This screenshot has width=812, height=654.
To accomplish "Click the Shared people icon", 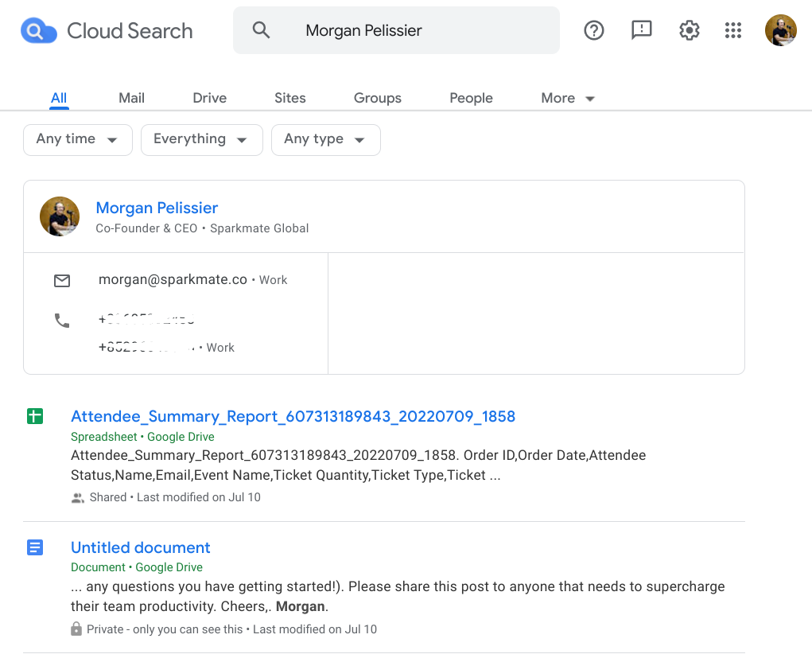I will [x=78, y=497].
